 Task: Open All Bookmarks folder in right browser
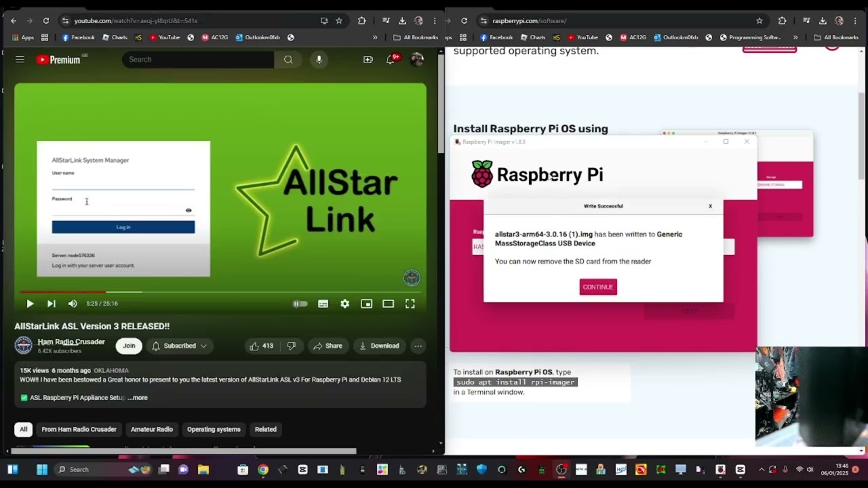tap(835, 37)
